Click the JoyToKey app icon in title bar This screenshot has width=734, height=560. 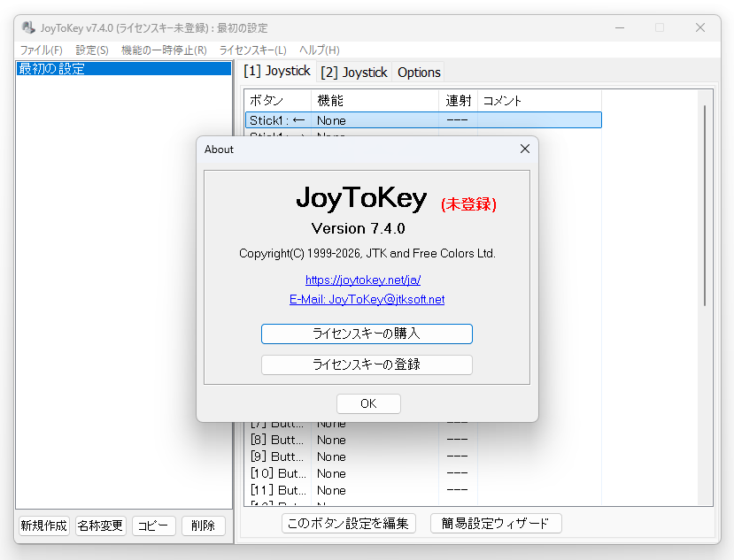(28, 27)
